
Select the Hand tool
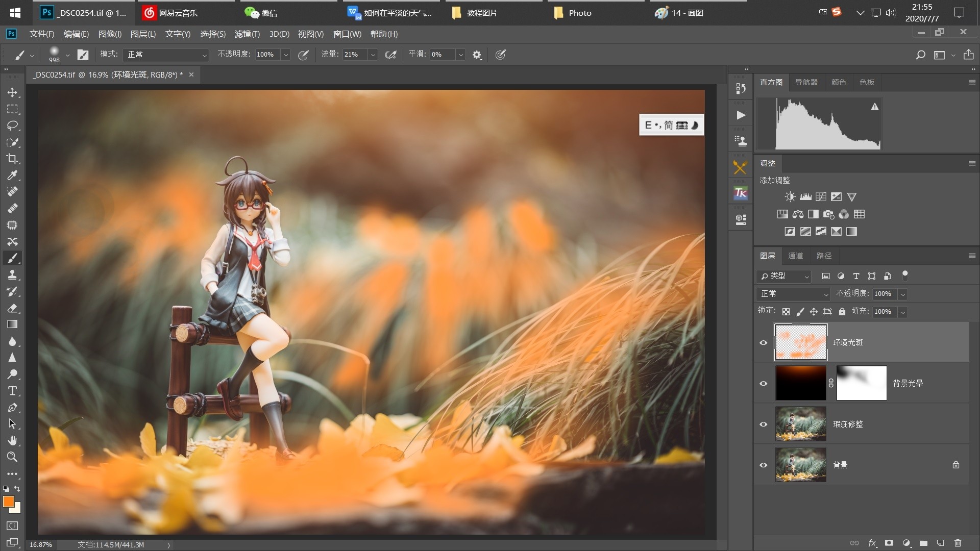(12, 440)
